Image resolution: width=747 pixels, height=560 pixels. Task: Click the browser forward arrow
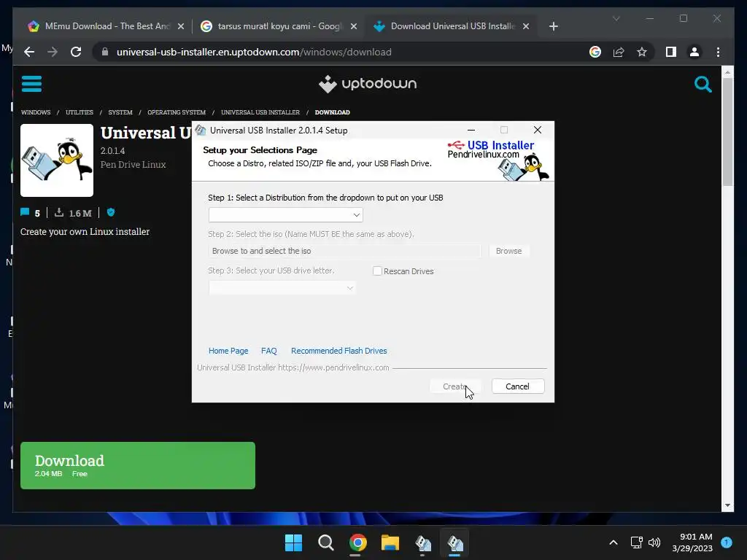(x=53, y=52)
